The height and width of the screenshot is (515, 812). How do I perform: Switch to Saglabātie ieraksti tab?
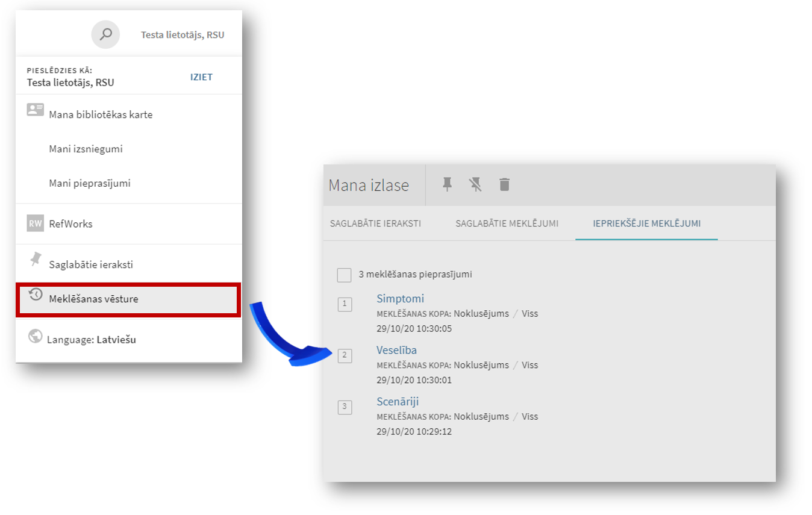click(375, 223)
